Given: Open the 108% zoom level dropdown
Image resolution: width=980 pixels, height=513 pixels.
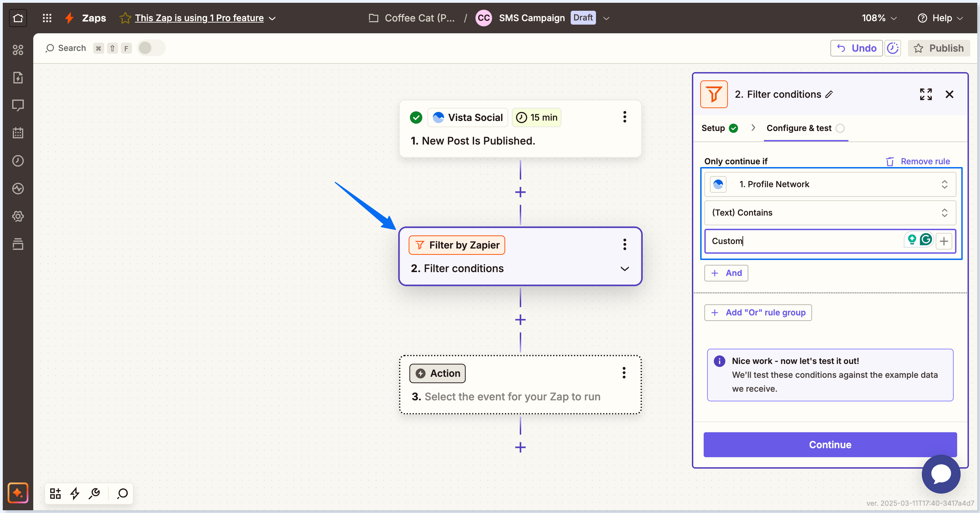Looking at the screenshot, I should tap(879, 18).
